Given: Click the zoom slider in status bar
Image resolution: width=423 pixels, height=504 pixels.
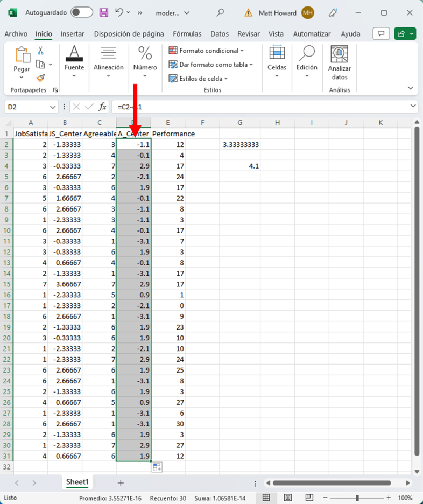Looking at the screenshot, I should (x=358, y=498).
